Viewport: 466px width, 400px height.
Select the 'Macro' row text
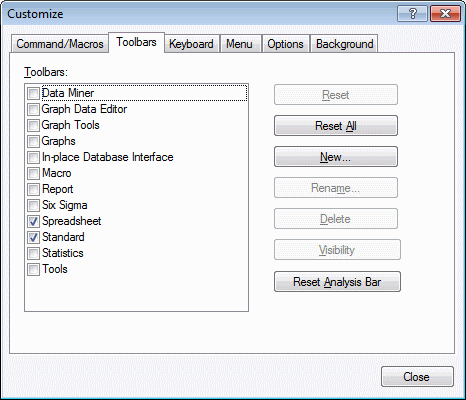point(57,173)
